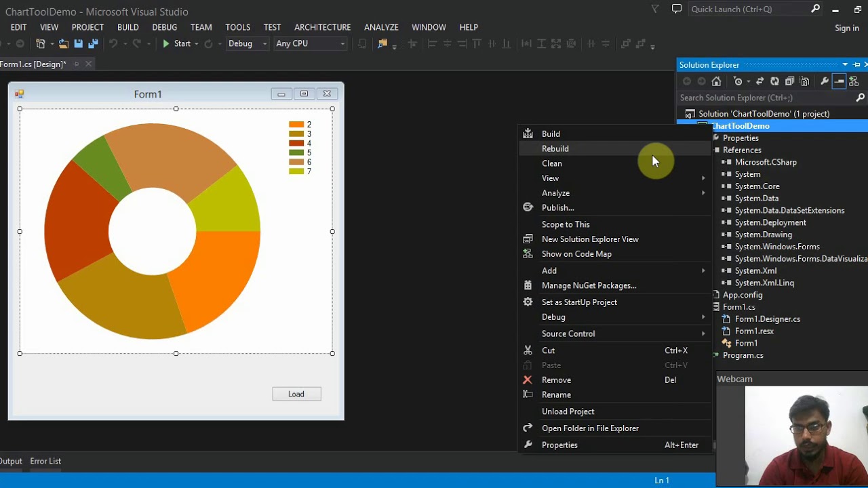Click the Open File folder icon

coord(63,43)
